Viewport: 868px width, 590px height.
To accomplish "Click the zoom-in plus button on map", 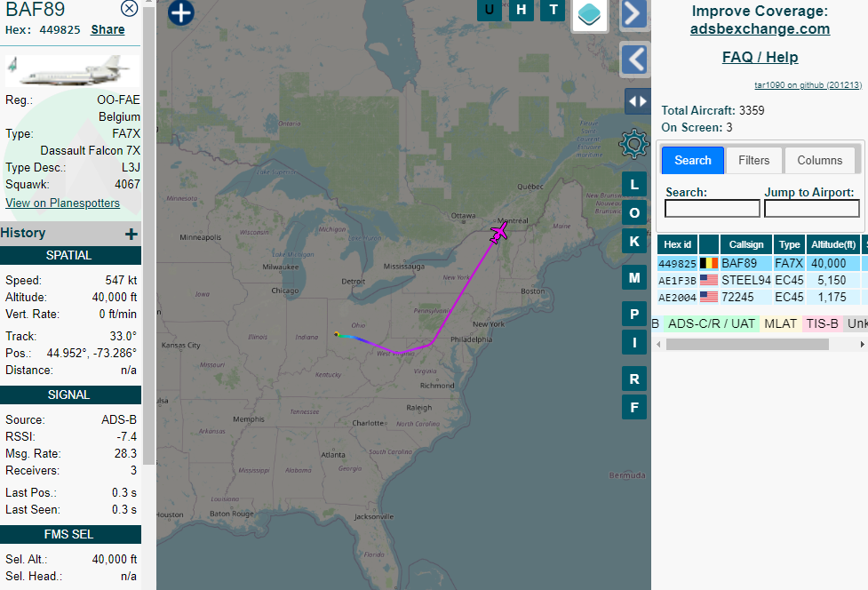I will tap(181, 12).
